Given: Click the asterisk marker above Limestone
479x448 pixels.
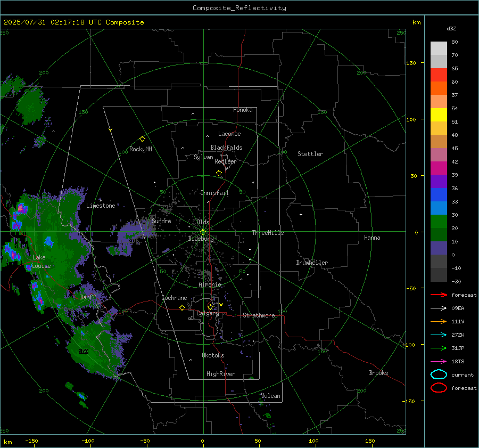Looking at the screenshot, I should tap(101, 200).
